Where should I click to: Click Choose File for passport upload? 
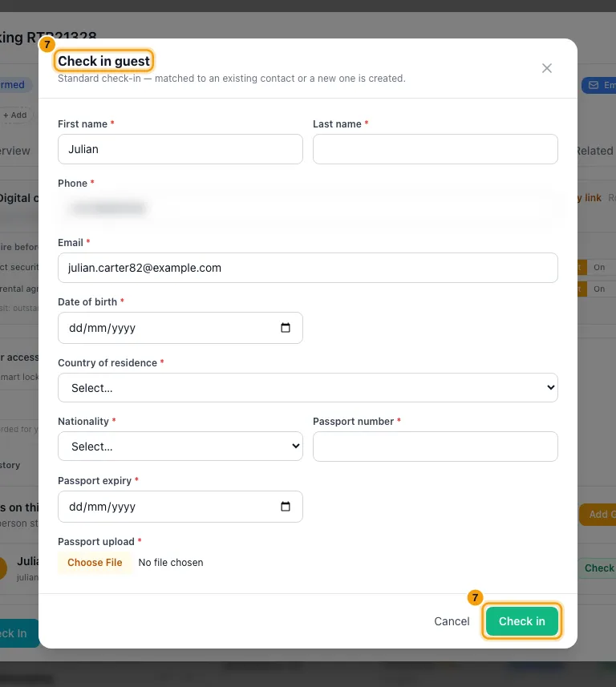click(95, 563)
